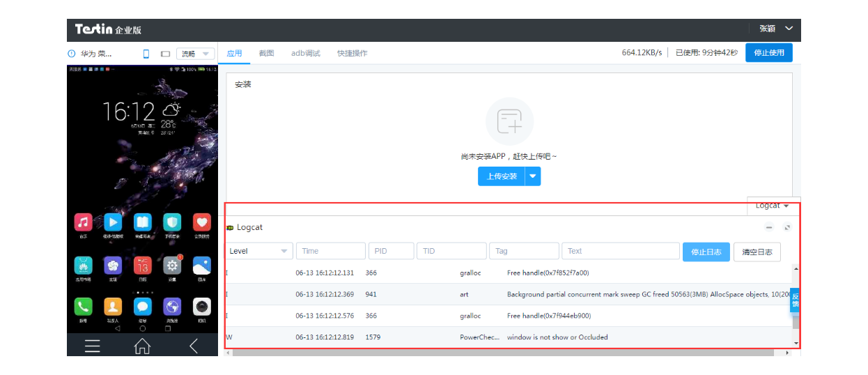Select log row 'window is not show or Occluded'

(x=508, y=337)
